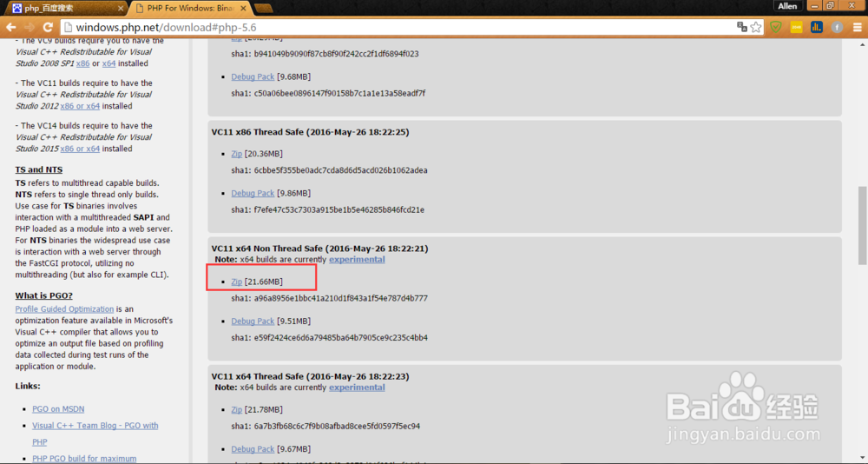Image resolution: width=868 pixels, height=464 pixels.
Task: Bookmark this page with the star icon
Action: (756, 27)
